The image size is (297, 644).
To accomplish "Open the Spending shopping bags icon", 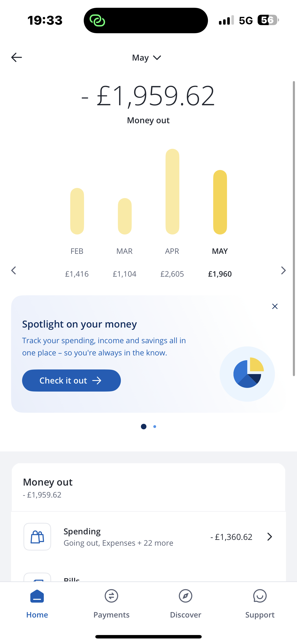I will point(37,536).
